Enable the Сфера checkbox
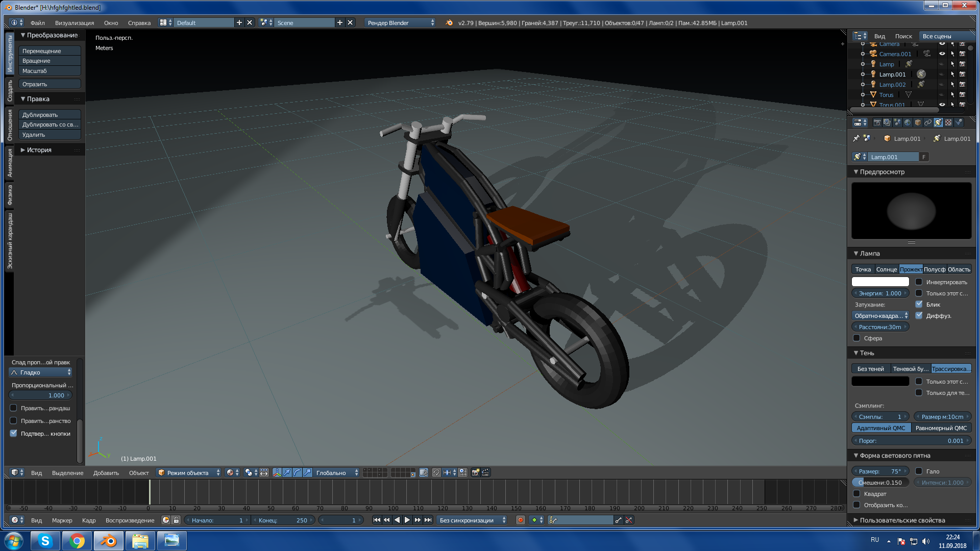Screen dimensions: 980x551 coord(857,338)
